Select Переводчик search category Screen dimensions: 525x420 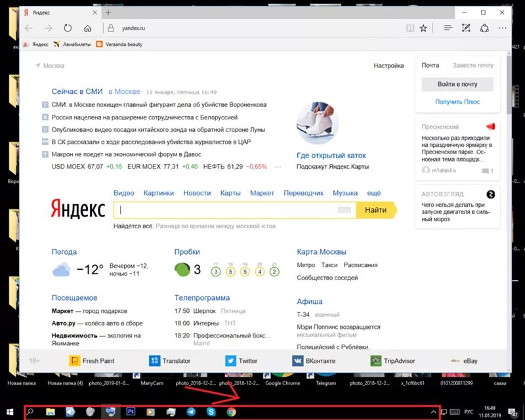click(x=303, y=193)
